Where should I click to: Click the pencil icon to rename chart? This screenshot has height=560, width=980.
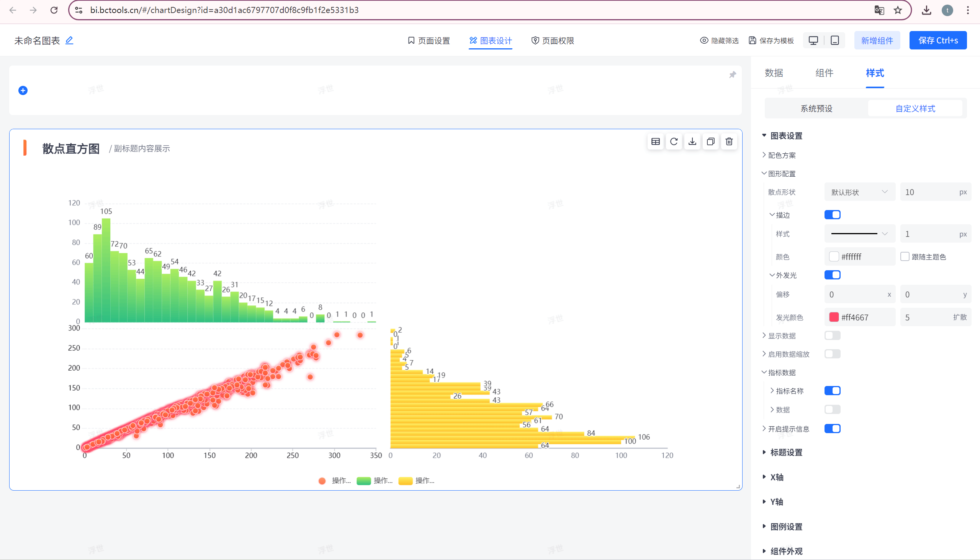(69, 40)
